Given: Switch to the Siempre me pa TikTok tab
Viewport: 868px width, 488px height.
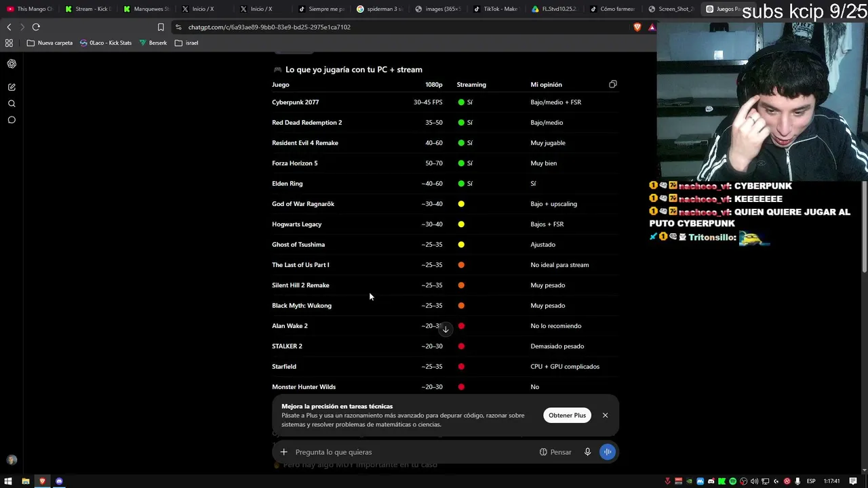Looking at the screenshot, I should pyautogui.click(x=321, y=9).
